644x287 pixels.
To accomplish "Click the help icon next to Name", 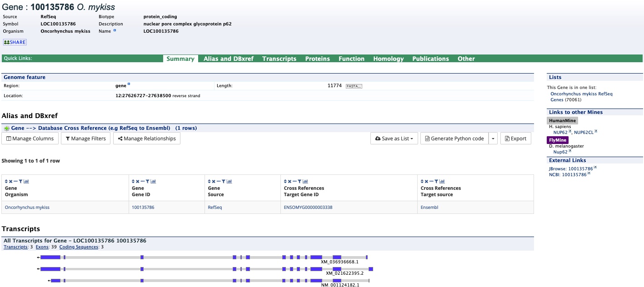I will click(115, 30).
